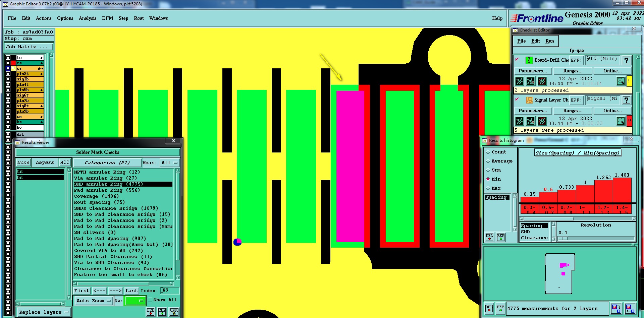
Task: Open the Job Matrix button
Action: 29,47
